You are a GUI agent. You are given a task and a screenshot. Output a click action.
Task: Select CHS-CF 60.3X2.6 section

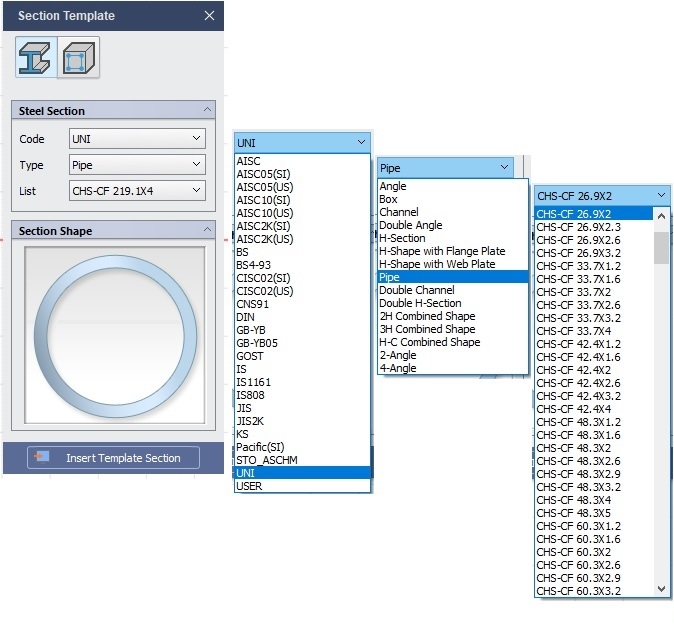click(x=594, y=565)
